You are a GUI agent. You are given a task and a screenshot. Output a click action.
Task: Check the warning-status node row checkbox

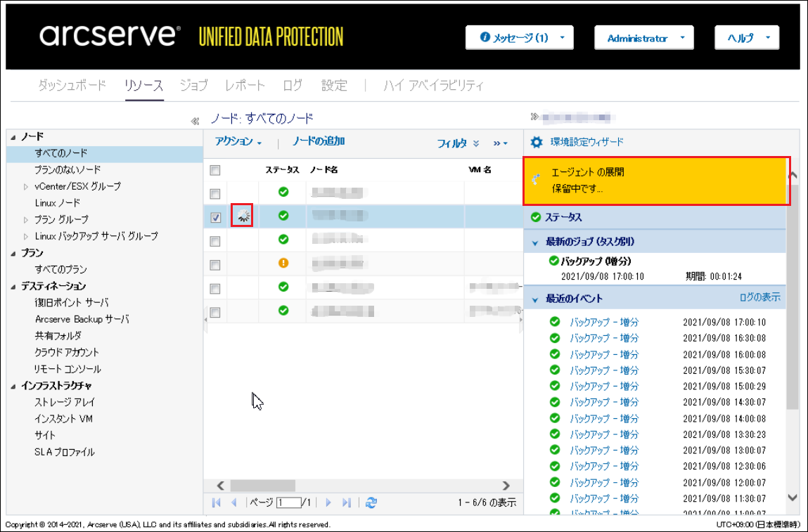pos(215,265)
